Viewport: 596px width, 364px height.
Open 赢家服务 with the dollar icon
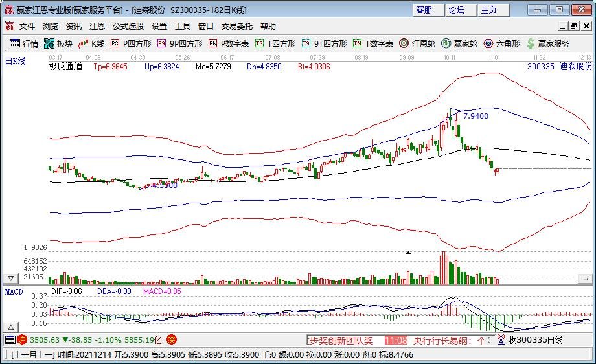(x=548, y=43)
